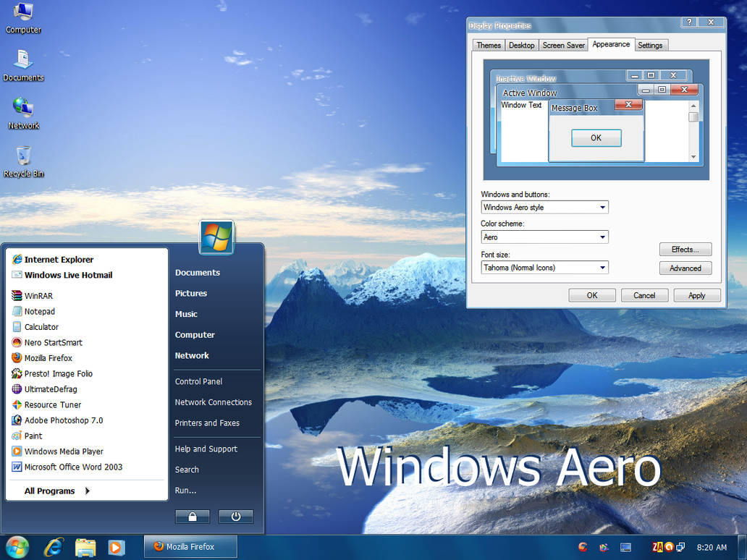Click the Apply button
The image size is (747, 560).
(x=697, y=296)
